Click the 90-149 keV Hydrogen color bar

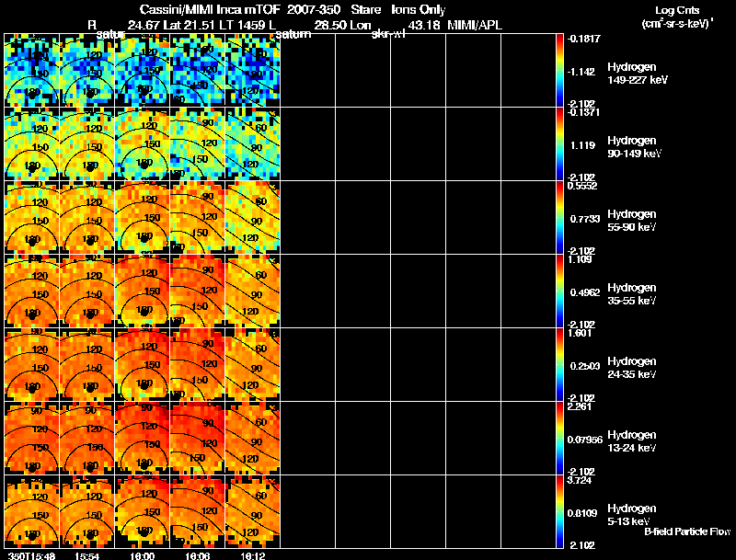pyautogui.click(x=561, y=144)
